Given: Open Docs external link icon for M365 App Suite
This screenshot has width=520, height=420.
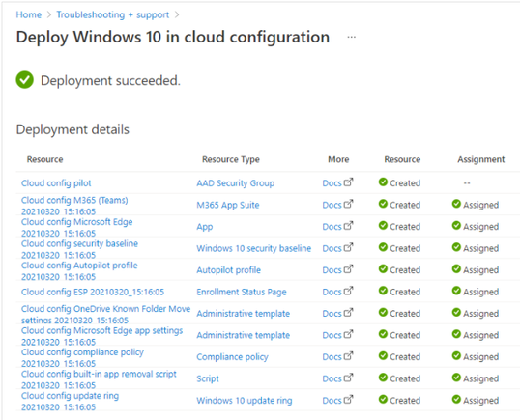Looking at the screenshot, I should point(348,204).
